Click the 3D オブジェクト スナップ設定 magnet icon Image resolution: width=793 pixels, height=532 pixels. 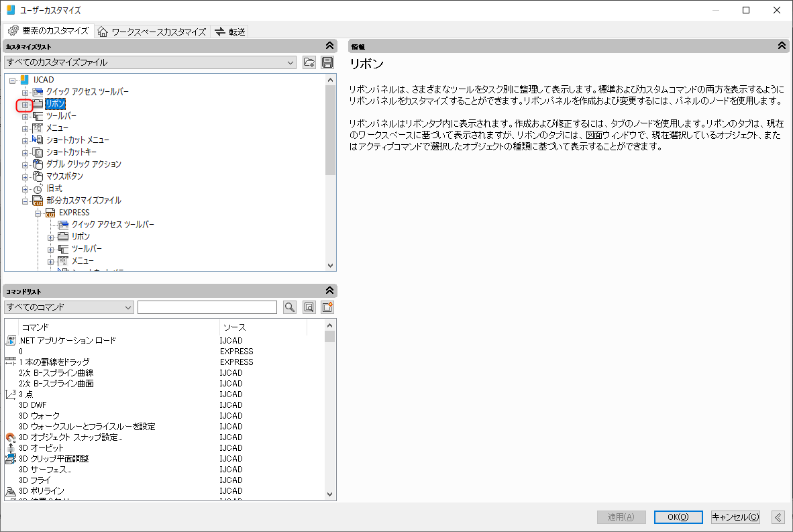11,437
